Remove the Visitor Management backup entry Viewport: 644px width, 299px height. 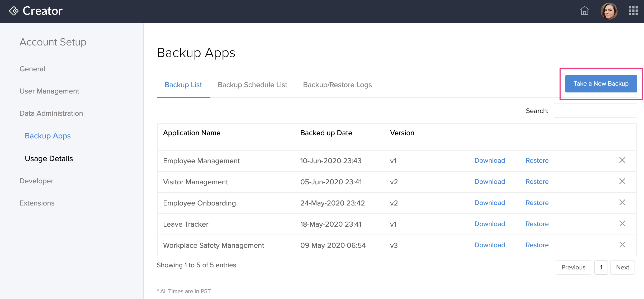(x=622, y=181)
